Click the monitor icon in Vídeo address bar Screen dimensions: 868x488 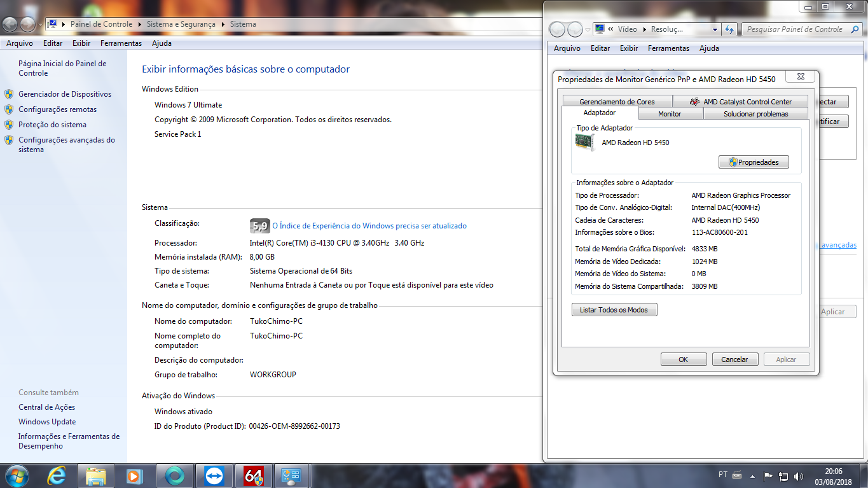point(599,29)
